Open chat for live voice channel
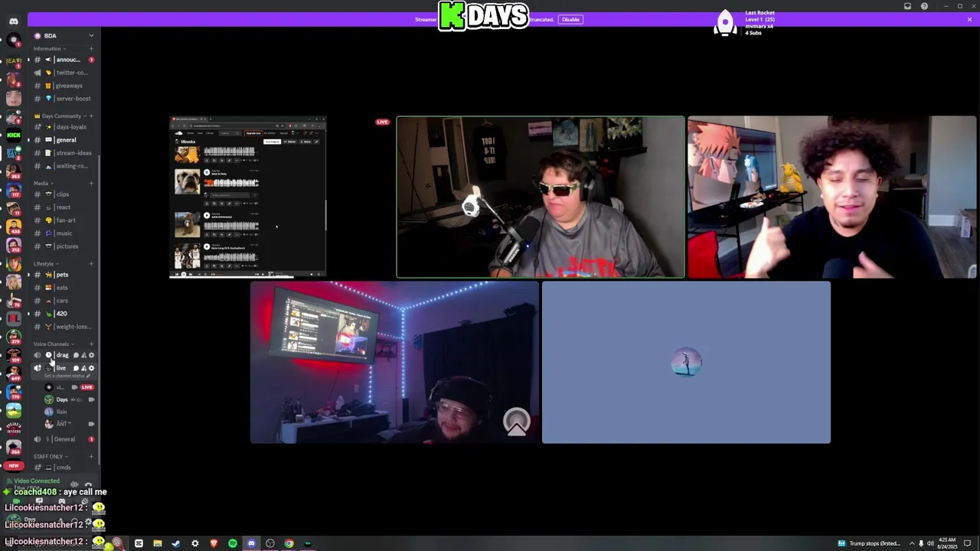Screen dimensions: 980x551 click(76, 368)
